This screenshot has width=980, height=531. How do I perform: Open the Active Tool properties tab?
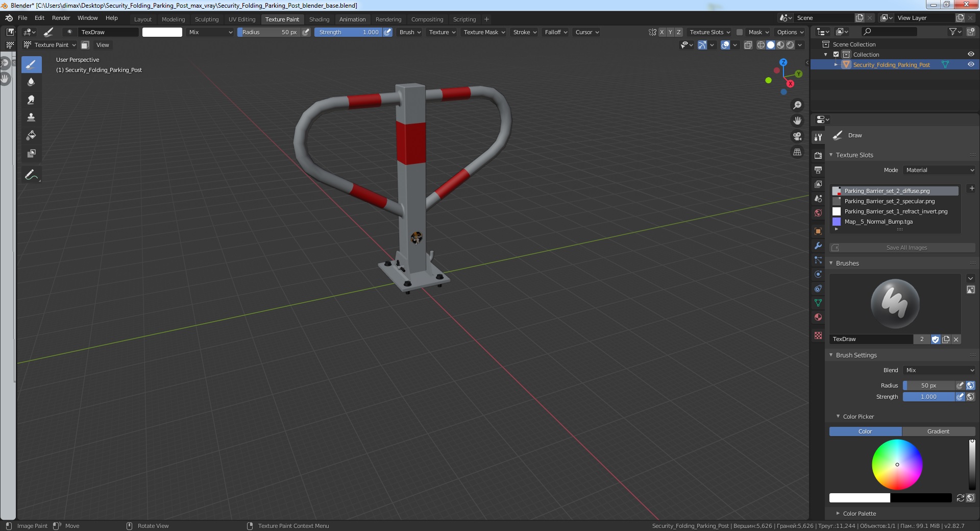coord(818,137)
